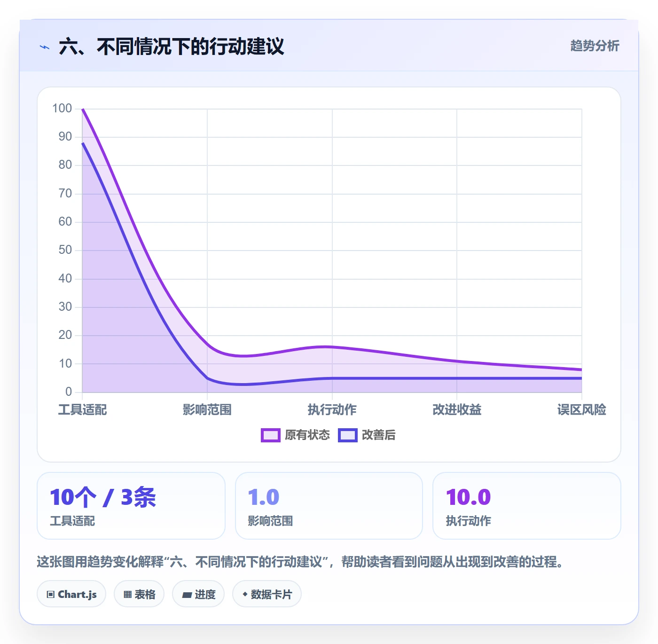This screenshot has width=658, height=644.
Task: Select the 表格 tag chip
Action: [139, 594]
